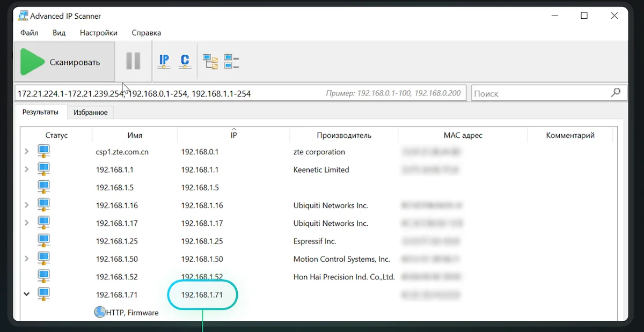Select the csp1.zte.com.cn name cell
This screenshot has height=332, width=644.
coord(122,152)
